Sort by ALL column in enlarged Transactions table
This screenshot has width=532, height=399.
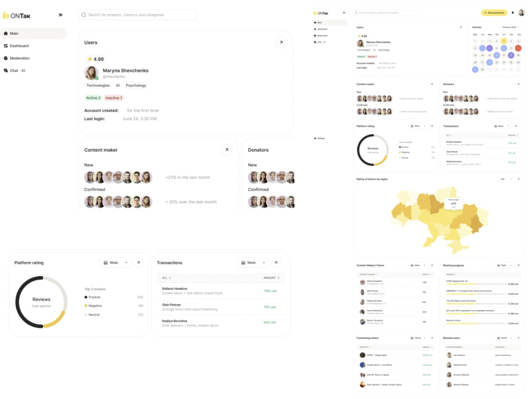166,278
